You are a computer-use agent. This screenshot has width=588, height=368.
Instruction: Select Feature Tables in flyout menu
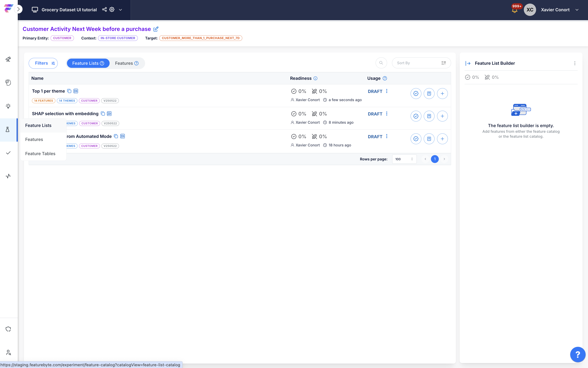point(40,154)
